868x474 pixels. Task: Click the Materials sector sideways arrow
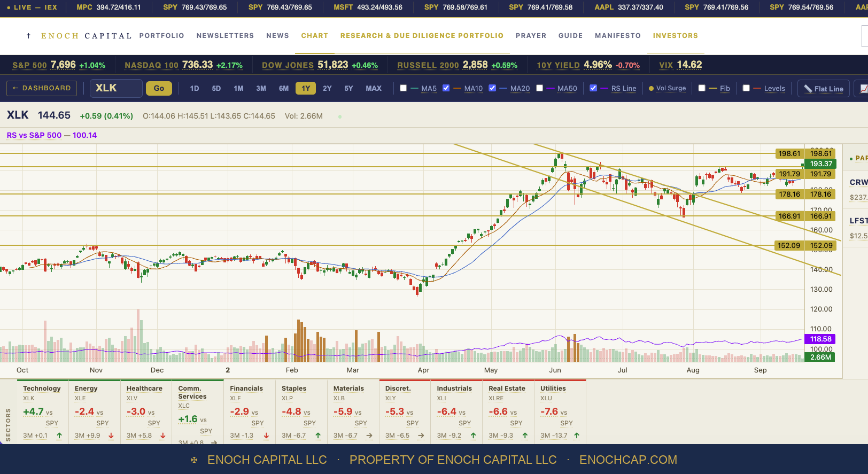click(x=369, y=436)
